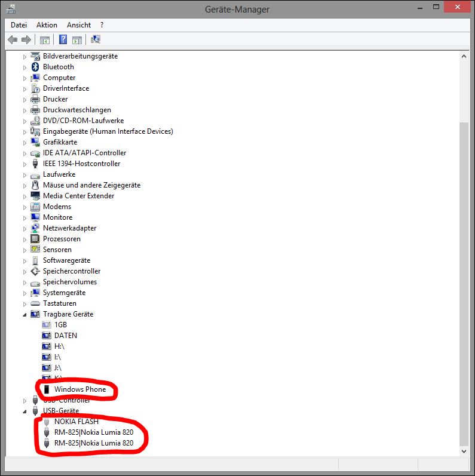Viewport: 475px width, 476px height.
Task: Click the Netzwerkadapter icon
Action: click(35, 228)
